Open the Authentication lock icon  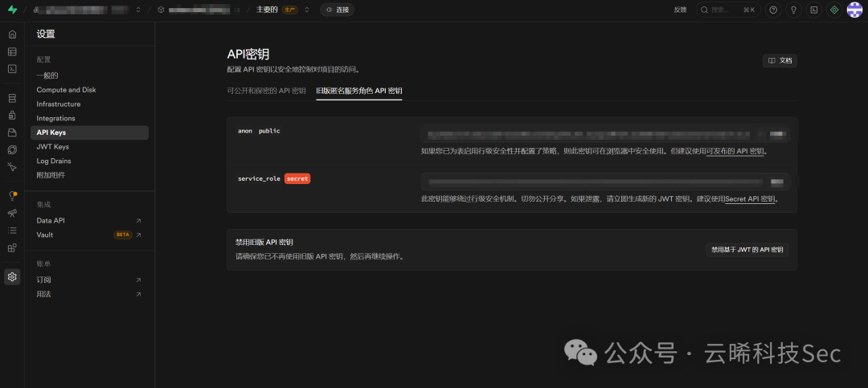[x=12, y=115]
